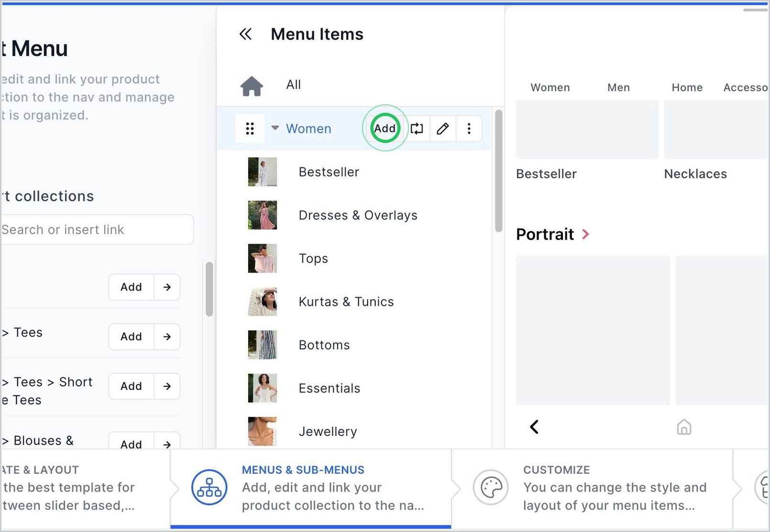Add the Tees > Short Tees collection
Screen dimensions: 770x532
pyautogui.click(x=131, y=386)
